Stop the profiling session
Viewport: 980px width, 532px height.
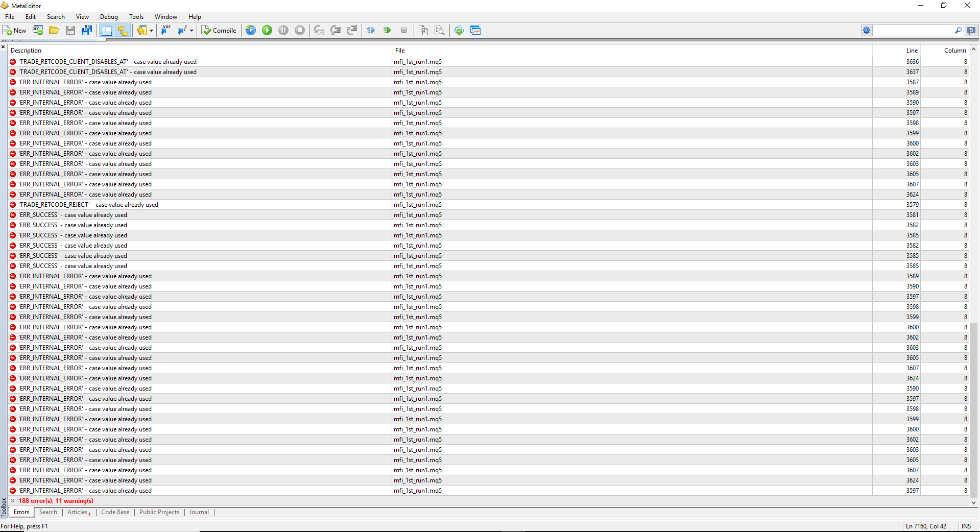[x=404, y=31]
